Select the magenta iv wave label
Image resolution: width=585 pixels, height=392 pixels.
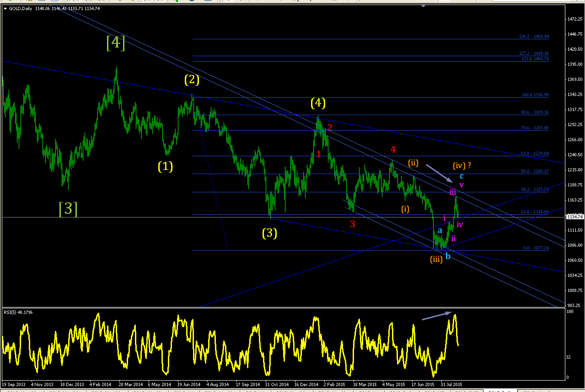point(460,224)
